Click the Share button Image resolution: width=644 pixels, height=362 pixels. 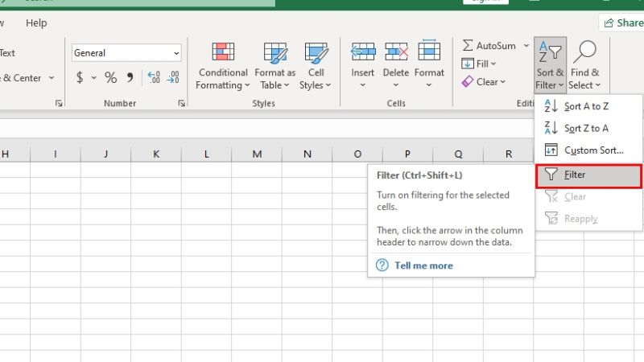pyautogui.click(x=622, y=23)
